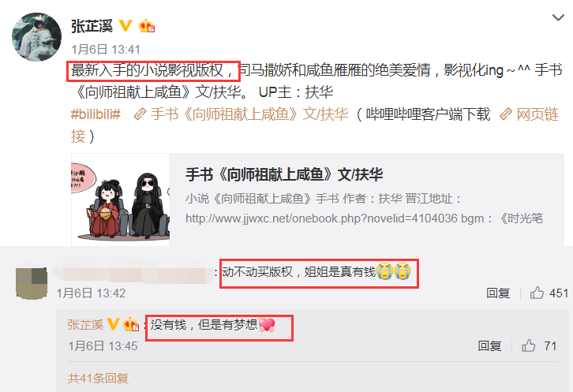Open video card title 手书《向师祖献上咸鱼》
Image resolution: width=573 pixels, height=392 pixels.
pyautogui.click(x=284, y=174)
